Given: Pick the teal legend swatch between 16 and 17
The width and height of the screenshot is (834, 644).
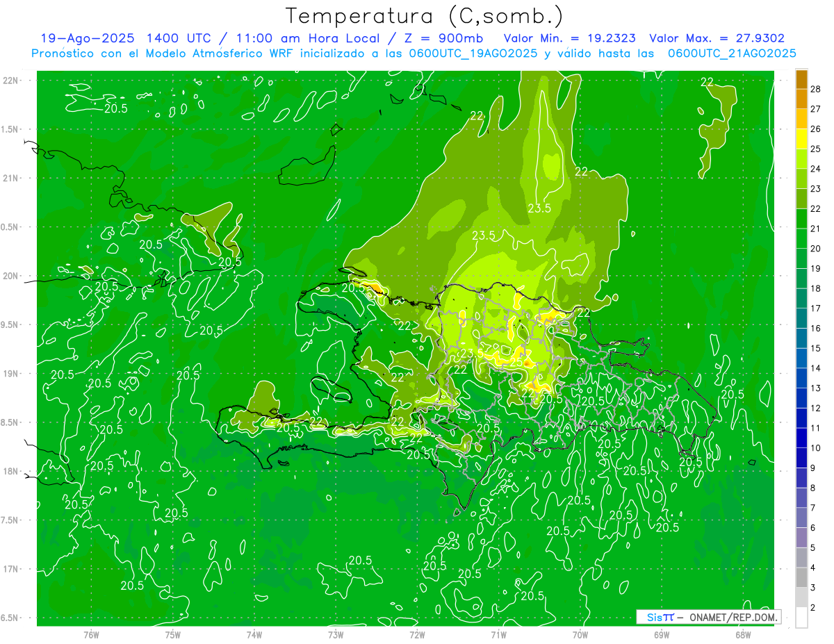Looking at the screenshot, I should [x=801, y=319].
